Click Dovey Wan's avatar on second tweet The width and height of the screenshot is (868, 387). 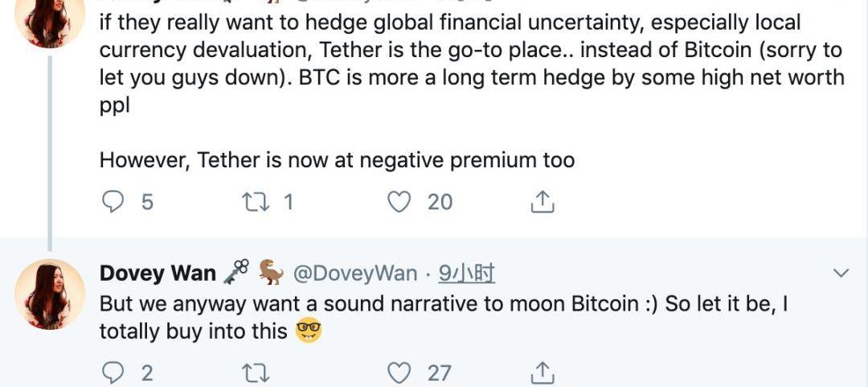pos(50,294)
